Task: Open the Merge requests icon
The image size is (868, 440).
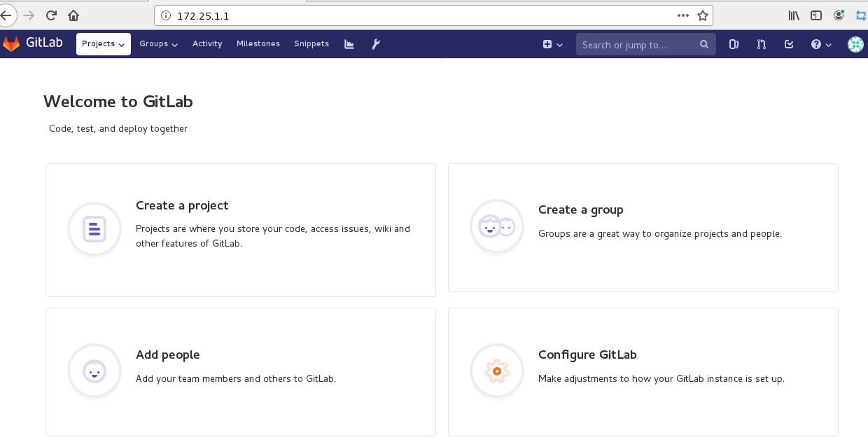Action: [x=762, y=44]
